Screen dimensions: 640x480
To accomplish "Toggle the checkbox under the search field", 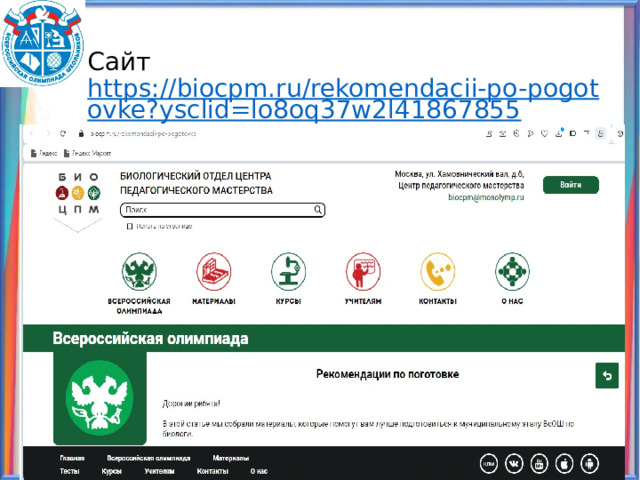I will [x=130, y=226].
